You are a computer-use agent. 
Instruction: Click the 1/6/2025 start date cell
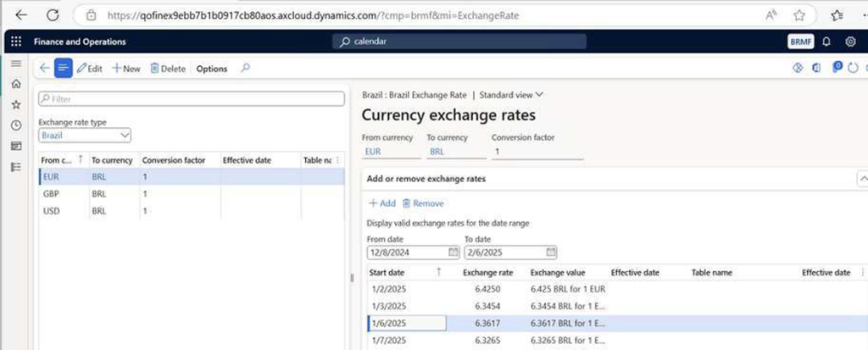click(x=408, y=324)
